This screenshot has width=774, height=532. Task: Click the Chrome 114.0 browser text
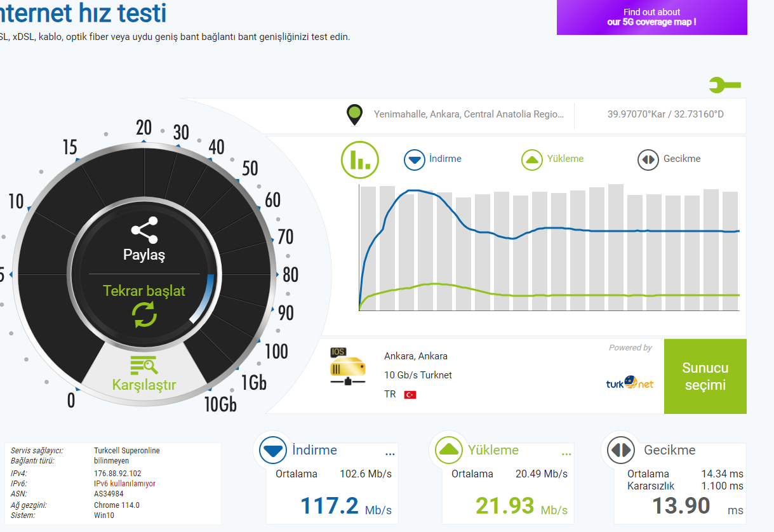pyautogui.click(x=117, y=505)
